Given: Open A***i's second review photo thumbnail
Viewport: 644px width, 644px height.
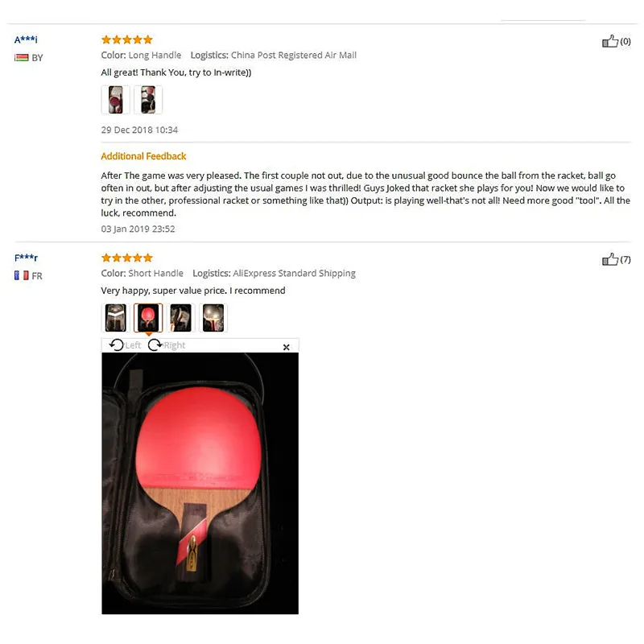Looking at the screenshot, I should (148, 100).
